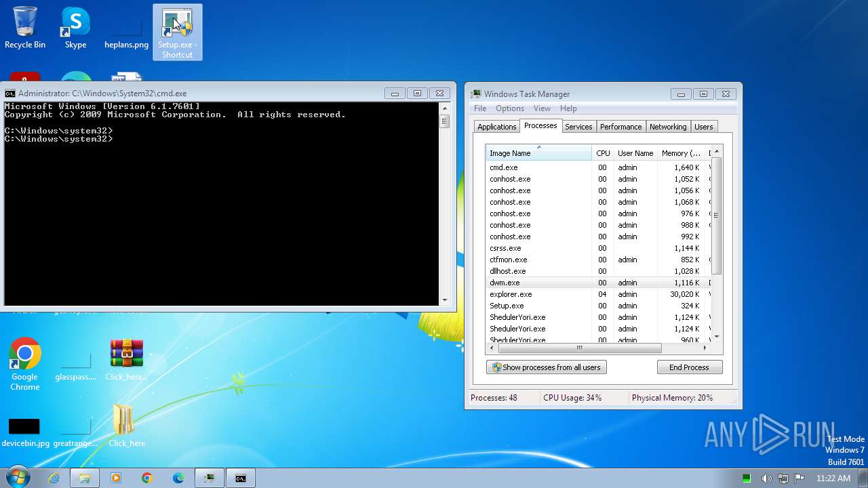Click the process list horizontal scrollbar thumb

coord(580,348)
